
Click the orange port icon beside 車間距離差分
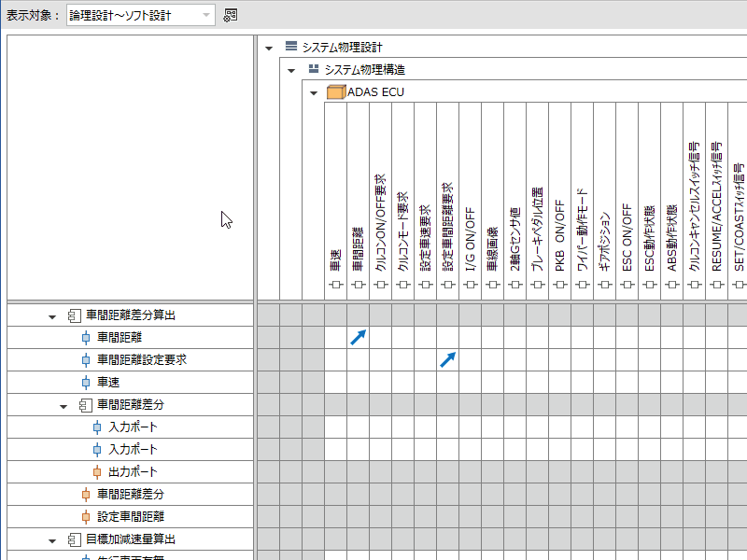pos(86,495)
